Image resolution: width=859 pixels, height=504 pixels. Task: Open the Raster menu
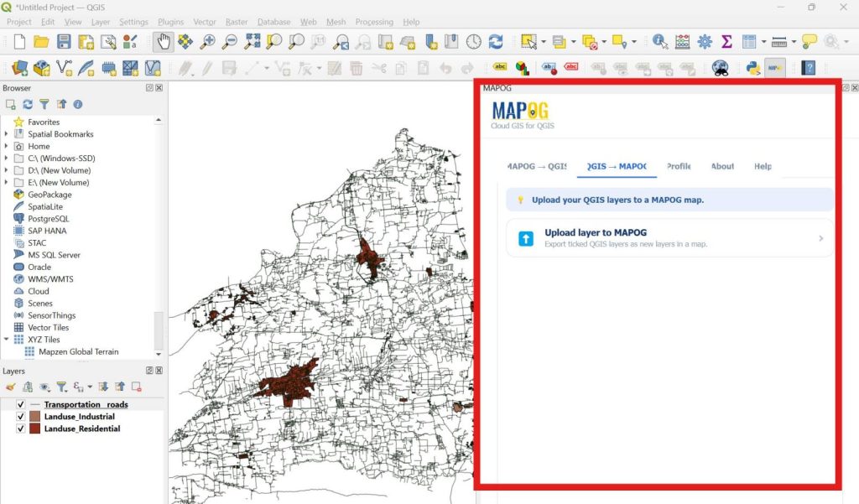pyautogui.click(x=236, y=22)
